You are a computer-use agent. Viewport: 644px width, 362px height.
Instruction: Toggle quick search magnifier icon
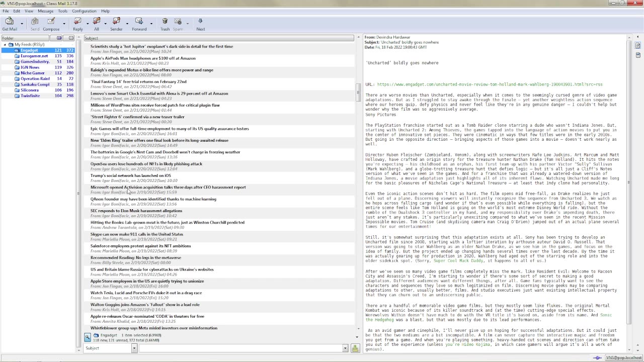88,337
